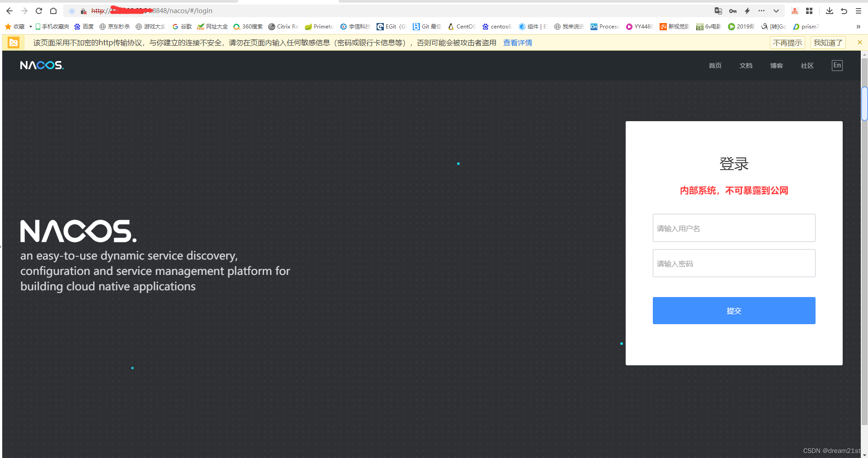The image size is (868, 458).
Task: Open the 京东秒杀 bookmark
Action: click(115, 27)
